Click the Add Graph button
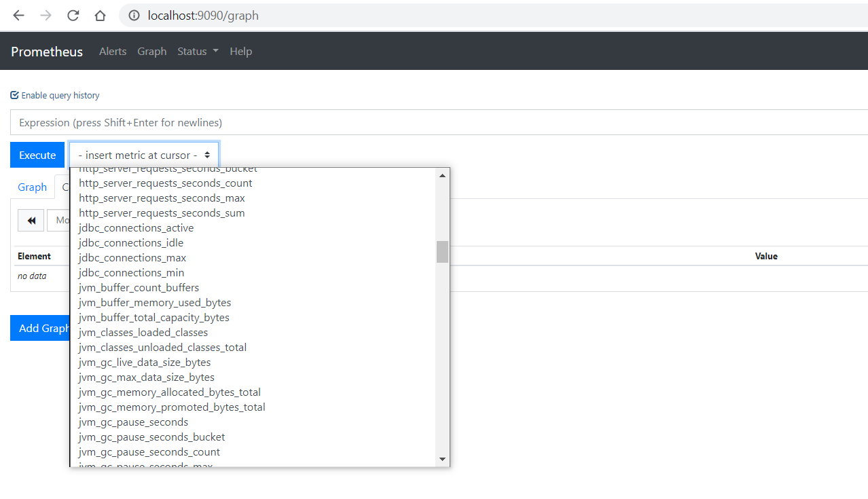This screenshot has width=868, height=499. pos(41,328)
